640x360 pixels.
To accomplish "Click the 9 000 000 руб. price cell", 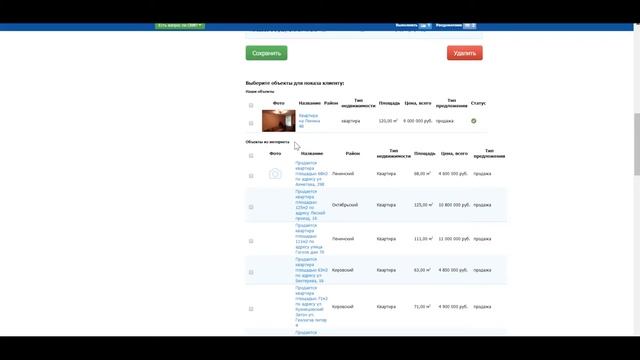I will coord(418,121).
